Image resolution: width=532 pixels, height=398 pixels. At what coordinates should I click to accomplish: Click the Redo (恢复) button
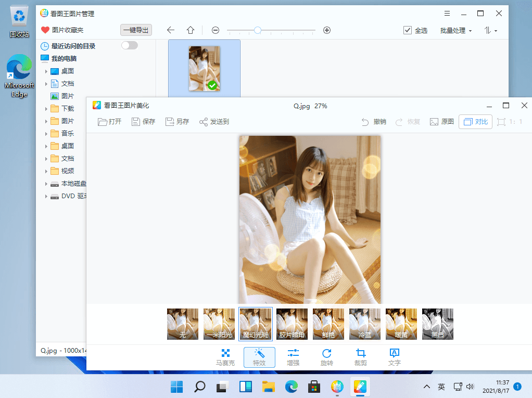click(408, 122)
